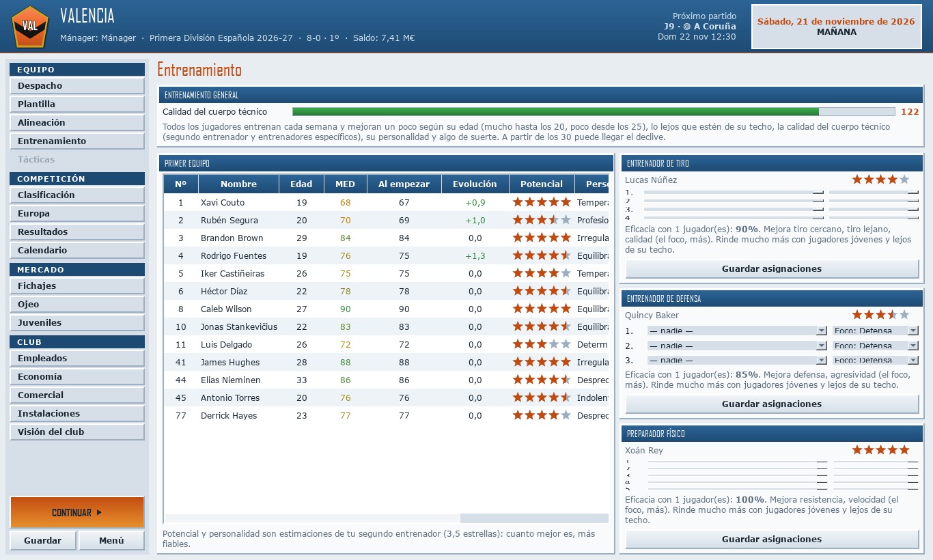The image size is (933, 560).
Task: Click the Valencia VAL club crest
Action: 30,26
